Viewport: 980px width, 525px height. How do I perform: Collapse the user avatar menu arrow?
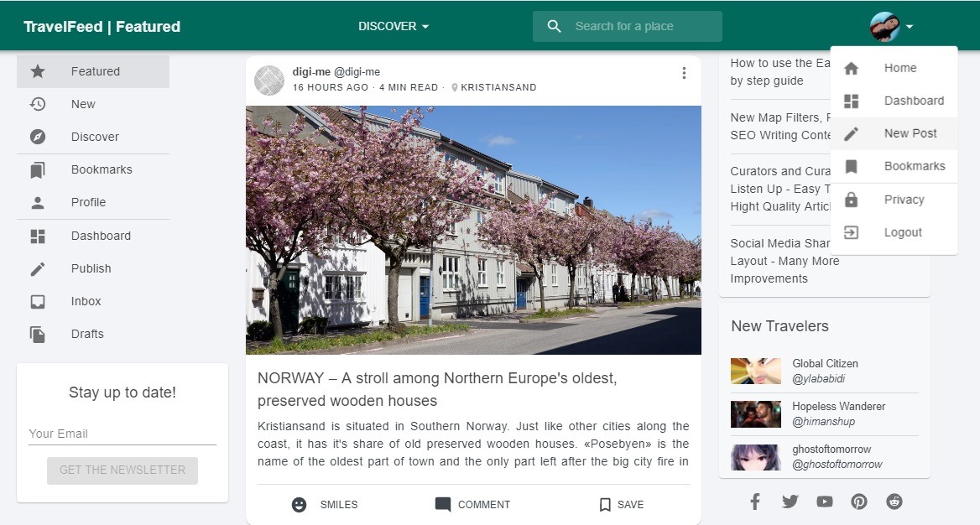coord(910,27)
